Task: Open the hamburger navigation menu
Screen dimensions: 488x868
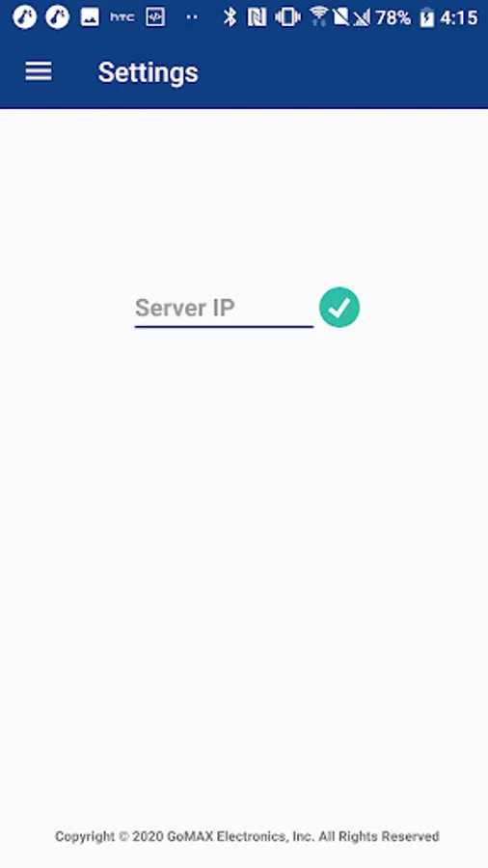Action: 39,71
